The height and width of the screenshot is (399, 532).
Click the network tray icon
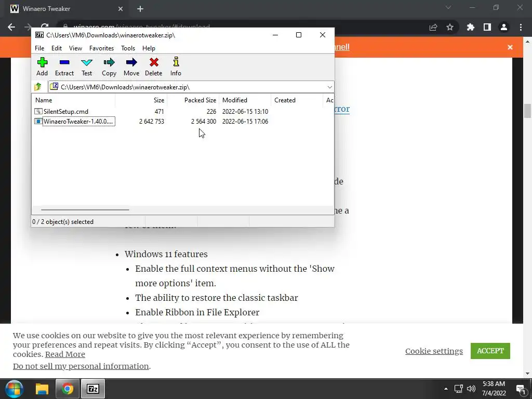[458, 389]
